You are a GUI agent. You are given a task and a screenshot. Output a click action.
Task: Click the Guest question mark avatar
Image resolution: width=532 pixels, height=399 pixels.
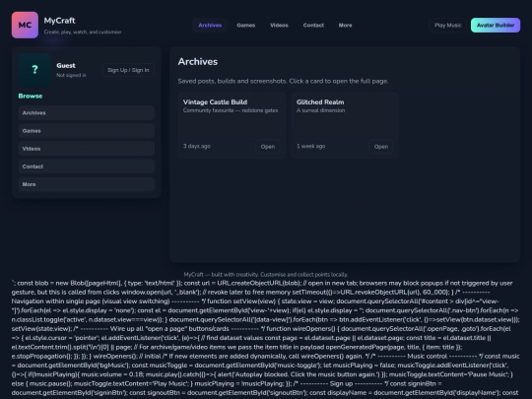(x=34, y=70)
